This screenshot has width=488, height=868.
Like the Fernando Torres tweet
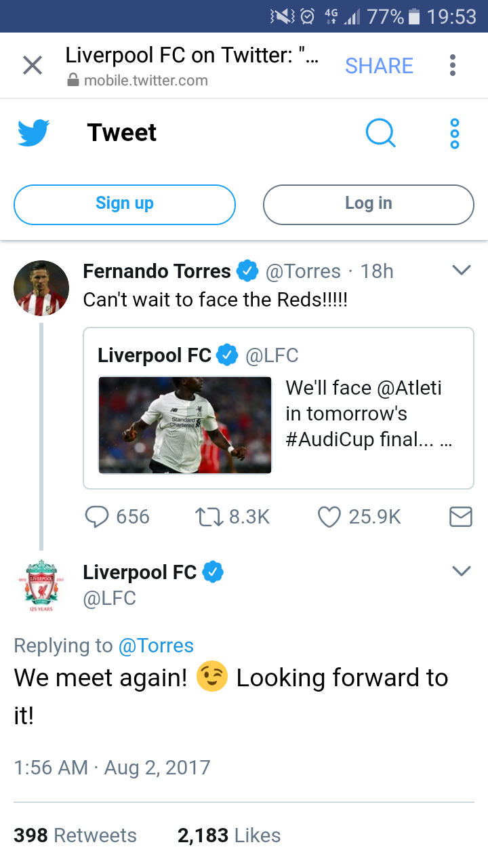coord(329,517)
